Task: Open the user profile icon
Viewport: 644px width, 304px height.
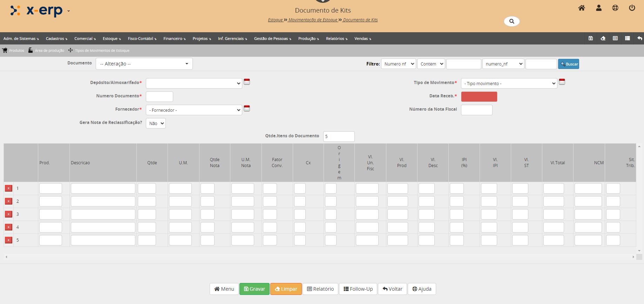Action: click(599, 8)
